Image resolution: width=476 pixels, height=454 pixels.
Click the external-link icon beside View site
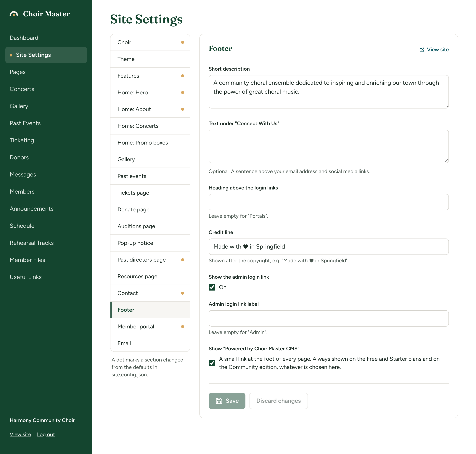click(x=422, y=50)
